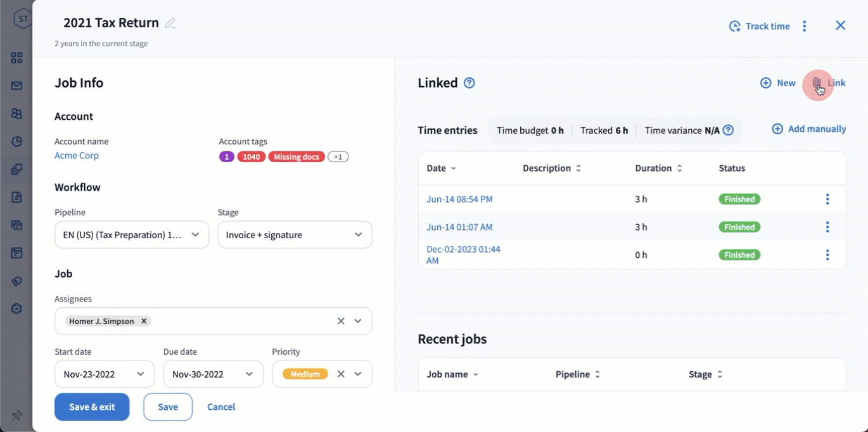Open actions menu for Jun-14 01:07 AM entry
This screenshot has height=432, width=868.
point(827,227)
